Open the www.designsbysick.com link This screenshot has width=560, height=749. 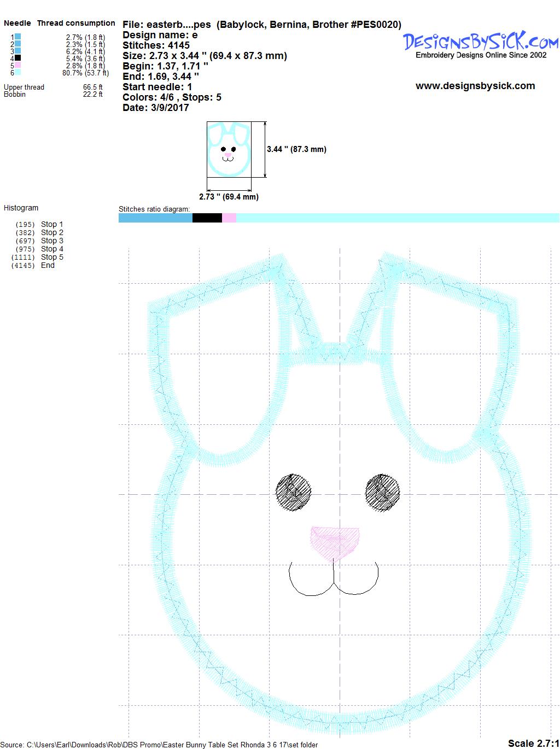click(475, 86)
